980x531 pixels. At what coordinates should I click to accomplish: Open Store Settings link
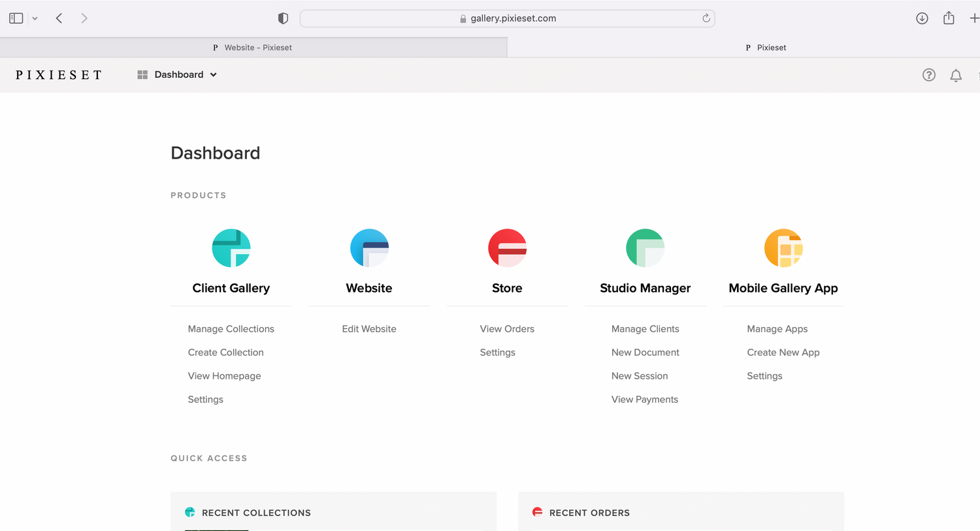click(498, 353)
